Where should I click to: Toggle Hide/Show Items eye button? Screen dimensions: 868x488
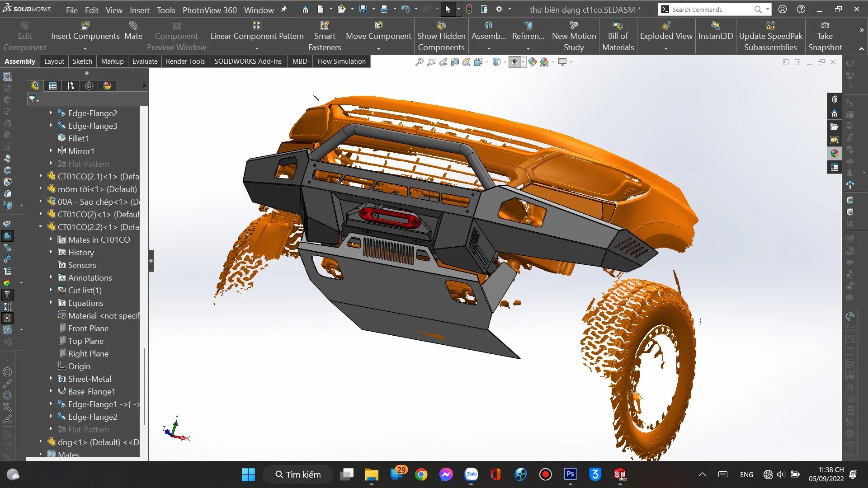click(x=514, y=62)
